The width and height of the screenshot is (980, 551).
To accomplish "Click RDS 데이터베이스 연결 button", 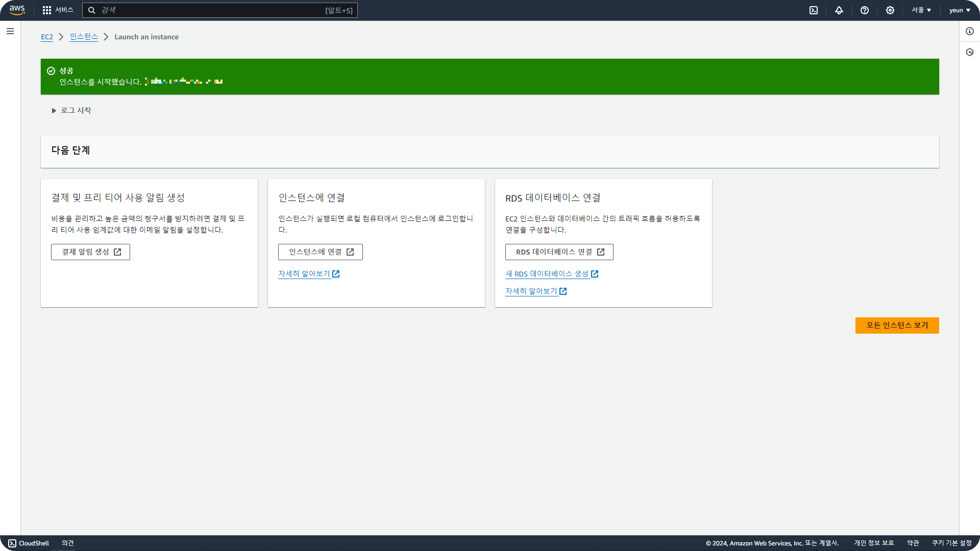I will point(559,252).
